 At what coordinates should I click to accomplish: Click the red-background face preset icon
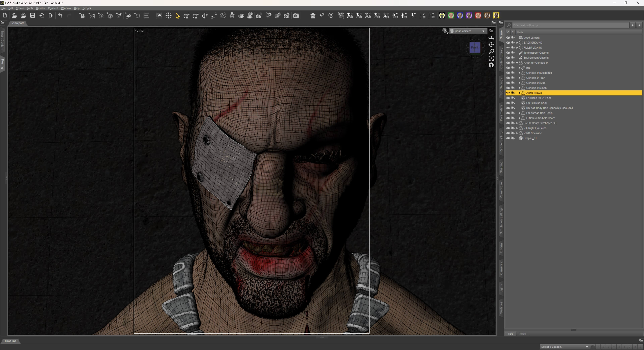pyautogui.click(x=478, y=15)
